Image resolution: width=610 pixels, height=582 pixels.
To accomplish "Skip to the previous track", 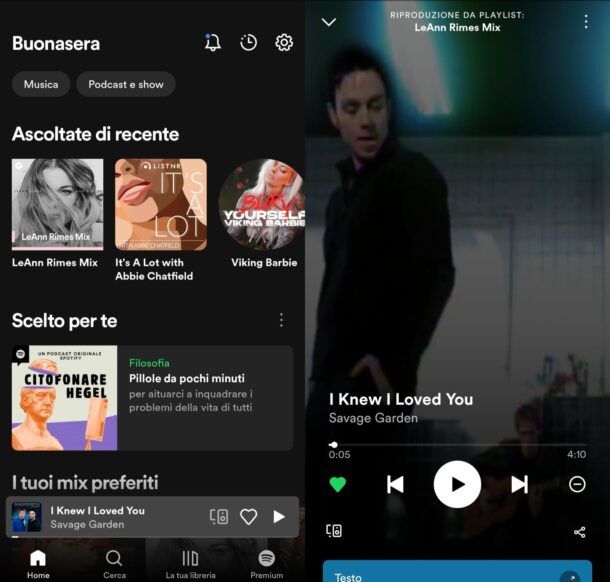I will 395,484.
